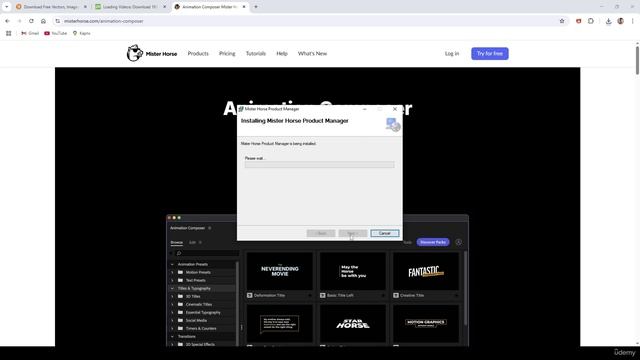
Task: Click the installation progress bar
Action: (x=320, y=164)
